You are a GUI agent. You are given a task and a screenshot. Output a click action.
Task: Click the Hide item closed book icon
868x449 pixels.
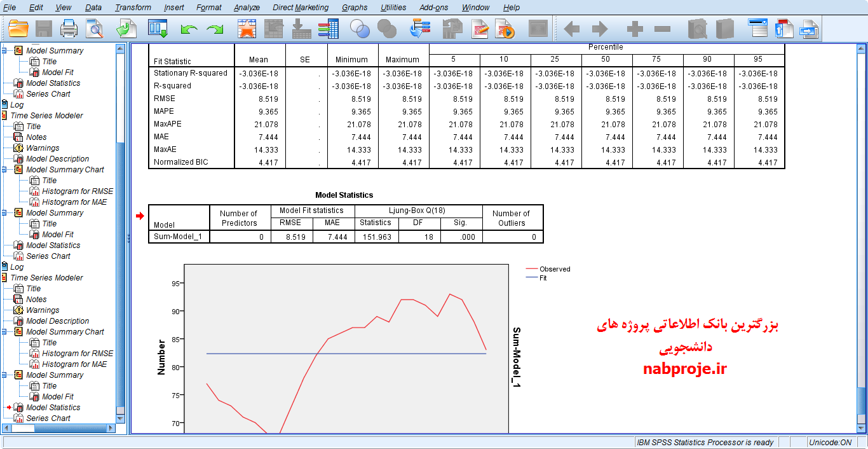(724, 29)
